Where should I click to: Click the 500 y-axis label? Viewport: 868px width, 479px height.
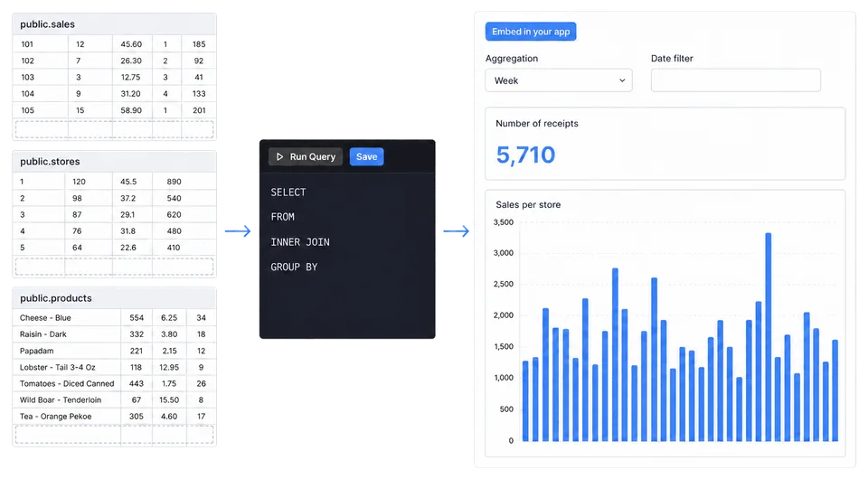point(506,409)
